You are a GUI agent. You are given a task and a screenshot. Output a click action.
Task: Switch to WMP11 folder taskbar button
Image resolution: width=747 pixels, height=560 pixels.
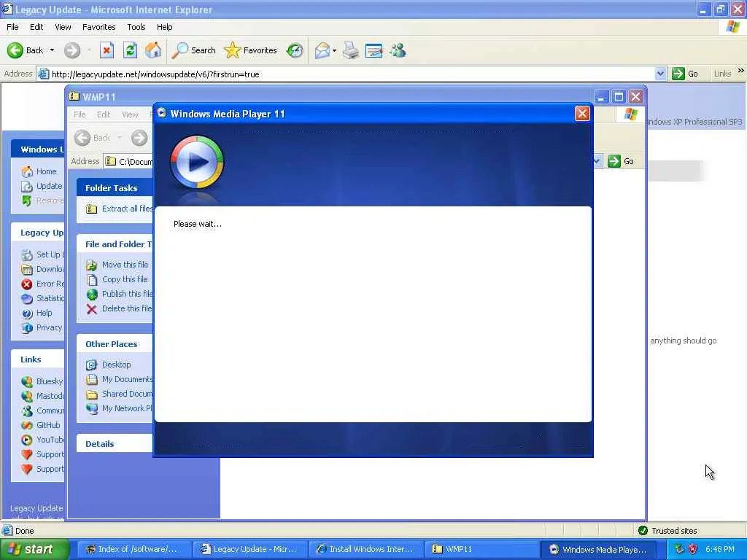(x=482, y=549)
